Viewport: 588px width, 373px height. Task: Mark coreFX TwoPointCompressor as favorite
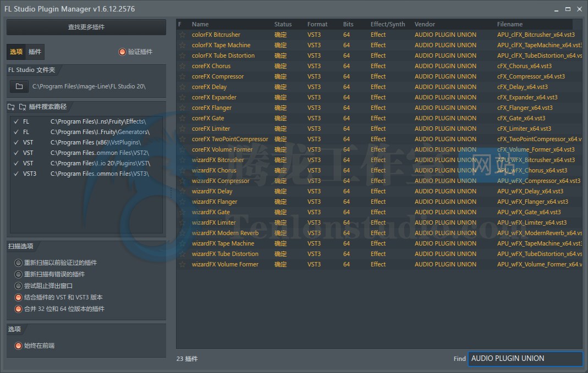[x=182, y=140]
